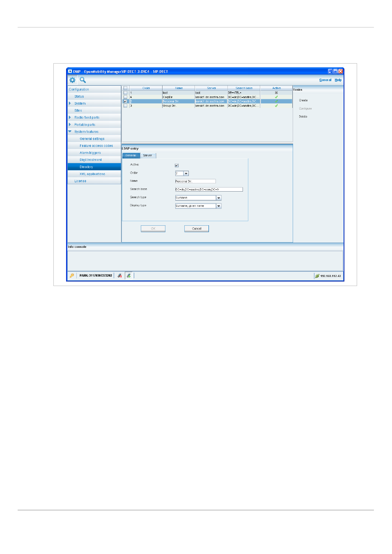The height and width of the screenshot is (554, 392).
Task: Click the first red plug status icon
Action: click(119, 276)
